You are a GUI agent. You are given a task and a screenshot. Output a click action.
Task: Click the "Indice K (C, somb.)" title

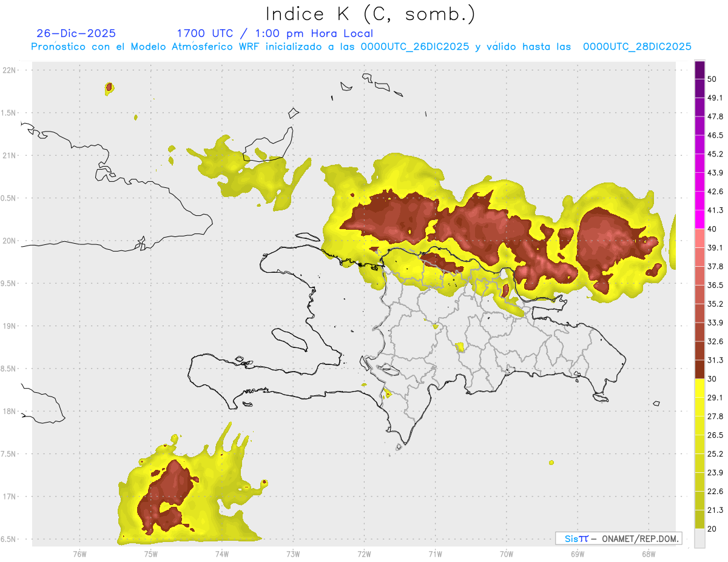click(371, 14)
